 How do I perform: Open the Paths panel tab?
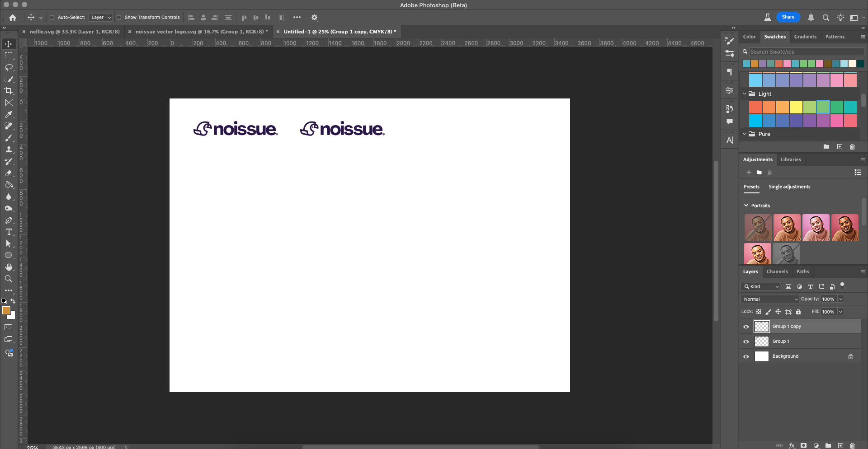802,271
